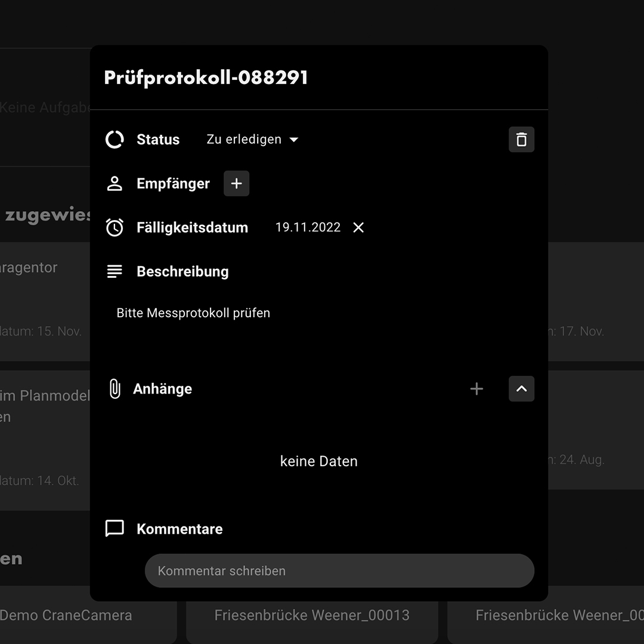Collapse the Anhänge section chevron
This screenshot has width=644, height=644.
(521, 389)
